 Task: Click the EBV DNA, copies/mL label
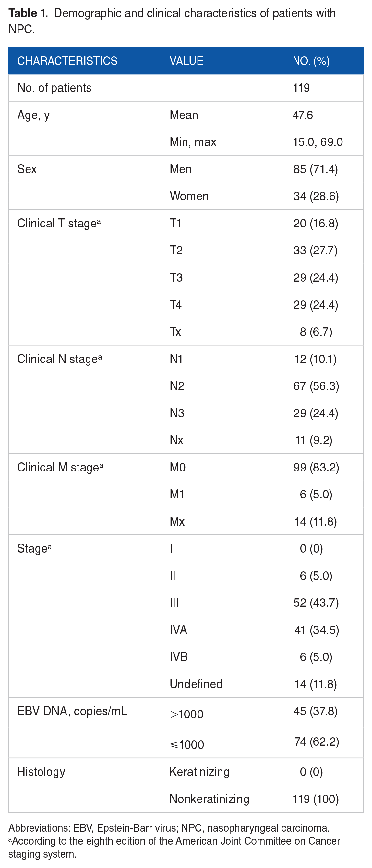[x=72, y=711]
